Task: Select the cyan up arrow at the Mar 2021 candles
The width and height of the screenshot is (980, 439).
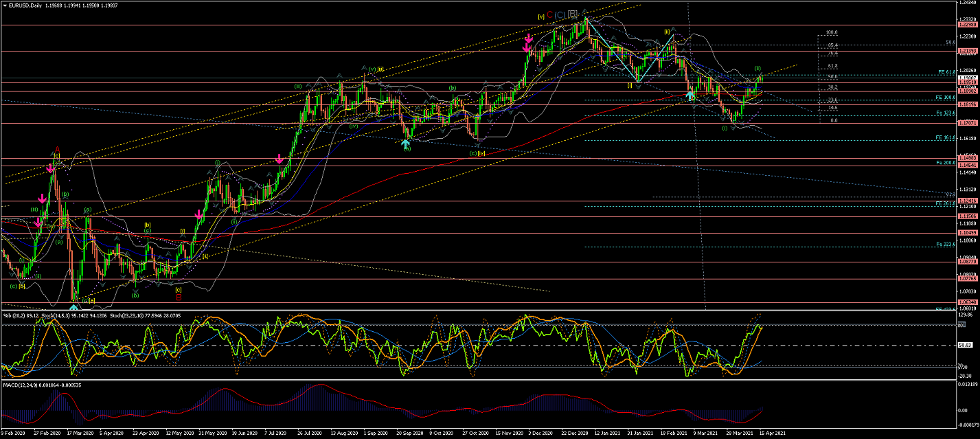Action: point(692,96)
